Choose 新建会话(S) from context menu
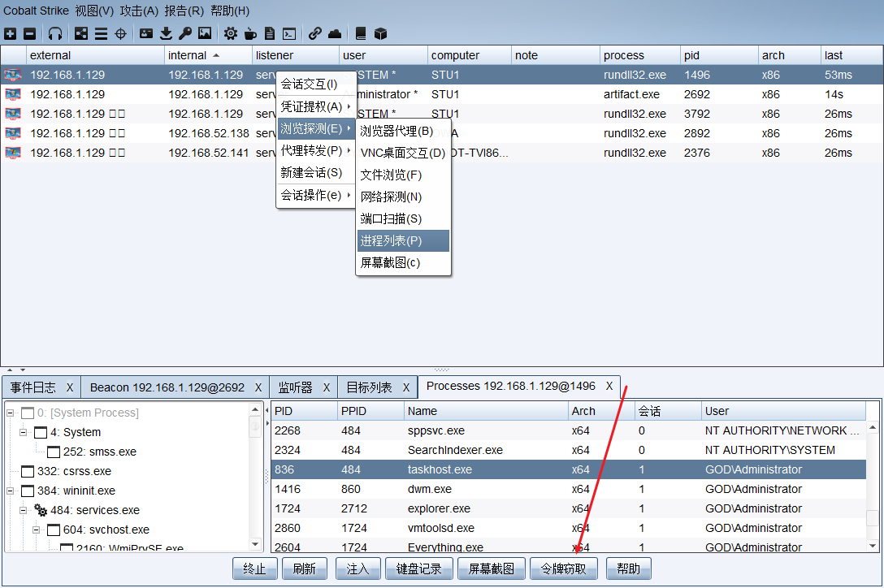Viewport: 884px width, 588px height. 316,173
